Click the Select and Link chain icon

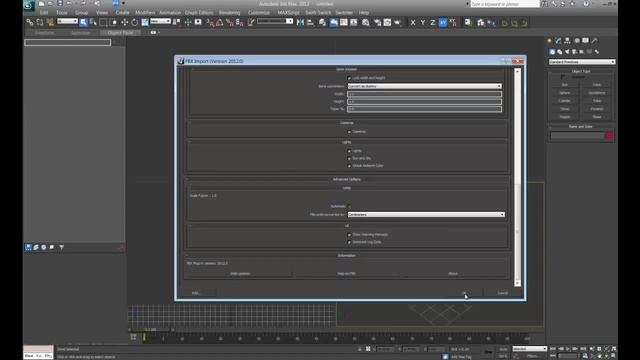tap(30, 22)
